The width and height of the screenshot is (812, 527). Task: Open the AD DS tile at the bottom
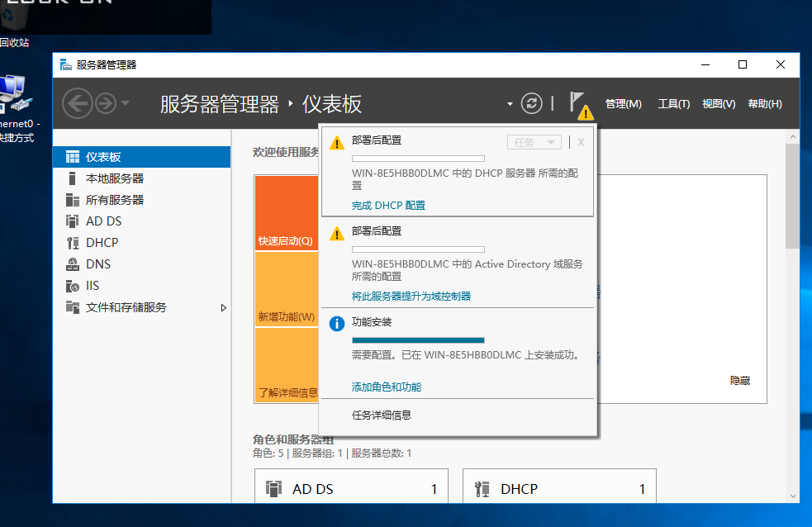(350, 488)
